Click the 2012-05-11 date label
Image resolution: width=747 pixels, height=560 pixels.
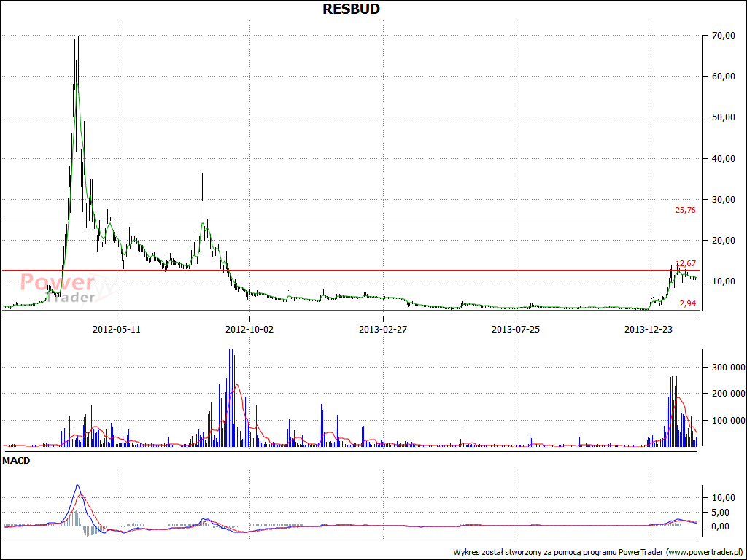(117, 329)
